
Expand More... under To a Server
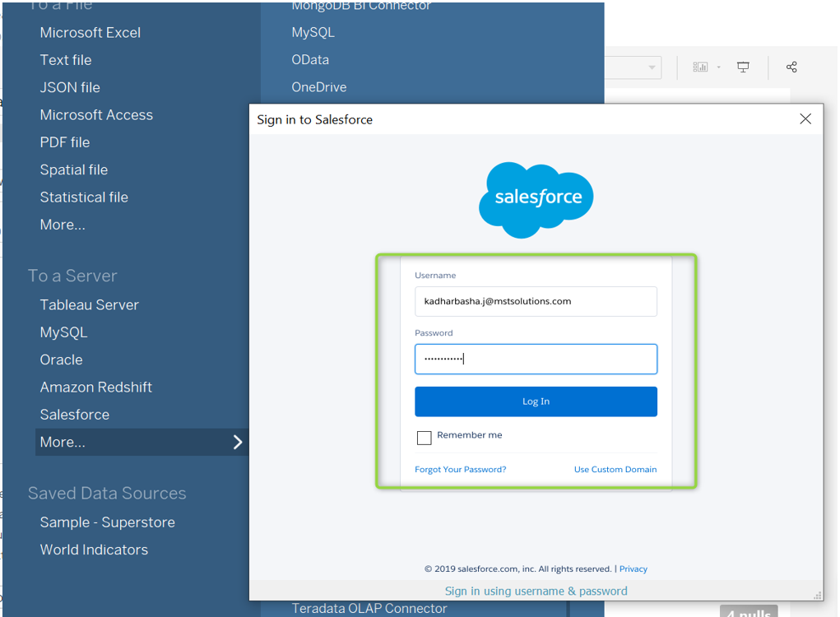coord(62,442)
